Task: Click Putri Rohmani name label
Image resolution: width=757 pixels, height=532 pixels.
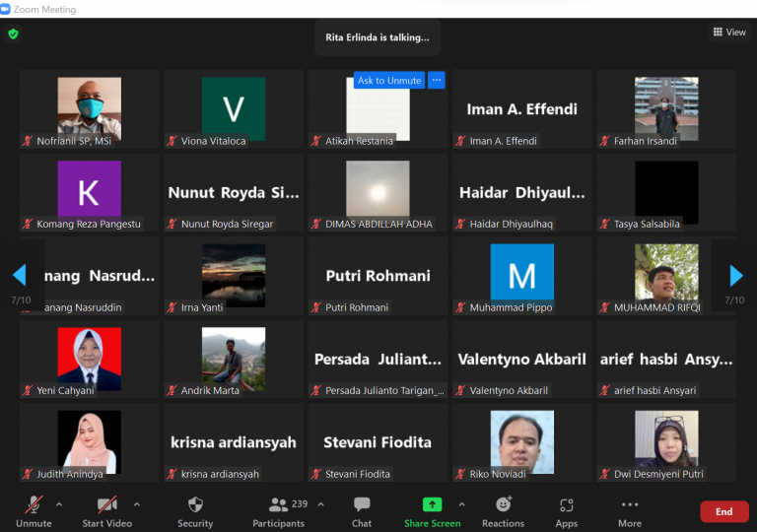Action: point(357,307)
